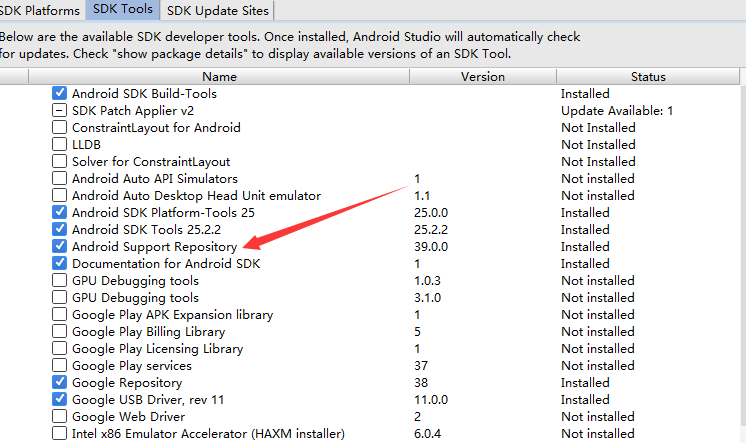Select Google Play Licensing Library label

(157, 349)
